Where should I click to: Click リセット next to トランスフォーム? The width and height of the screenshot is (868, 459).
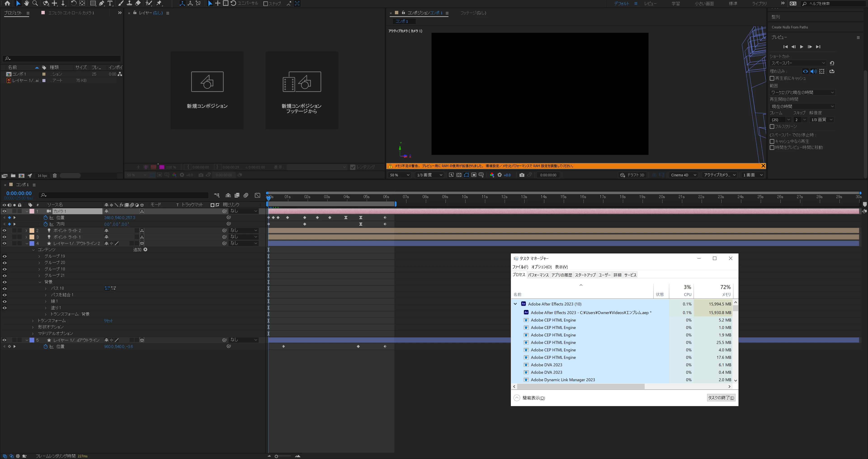click(108, 320)
